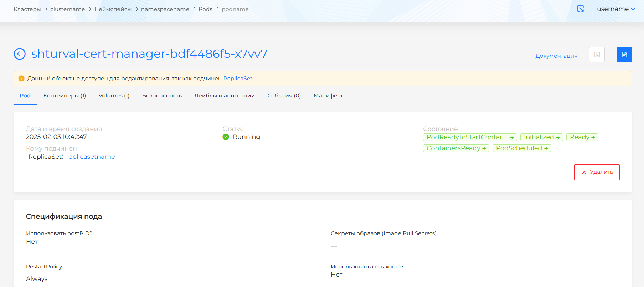Open the pod terminal console icon

tap(597, 55)
